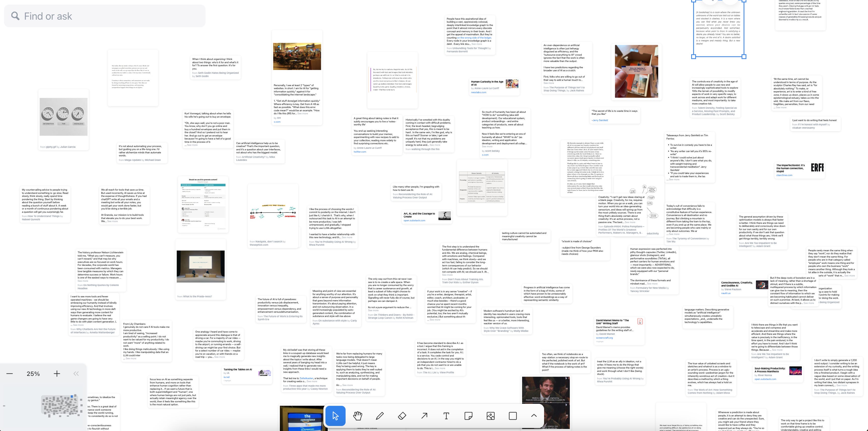Select The Imperfectionist human connection card title
This screenshot has height=431, width=868.
click(x=790, y=168)
